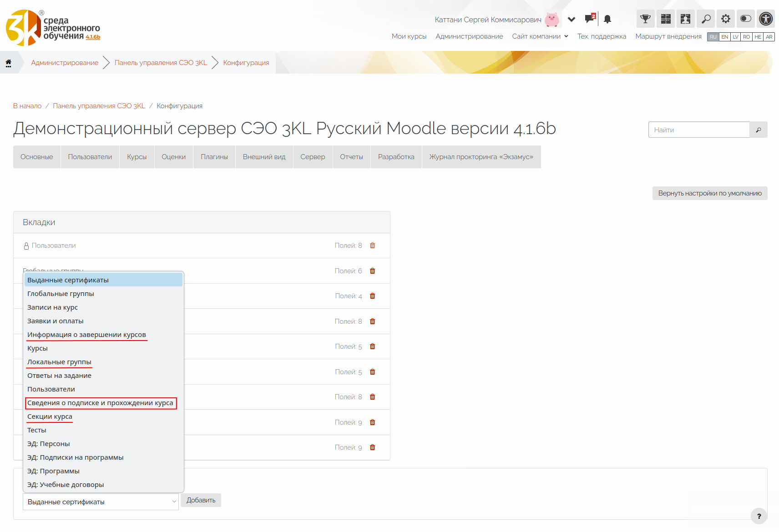Viewport: 779px width, 532px height.
Task: Click the magnifier icon in the top toolbar
Action: point(706,19)
